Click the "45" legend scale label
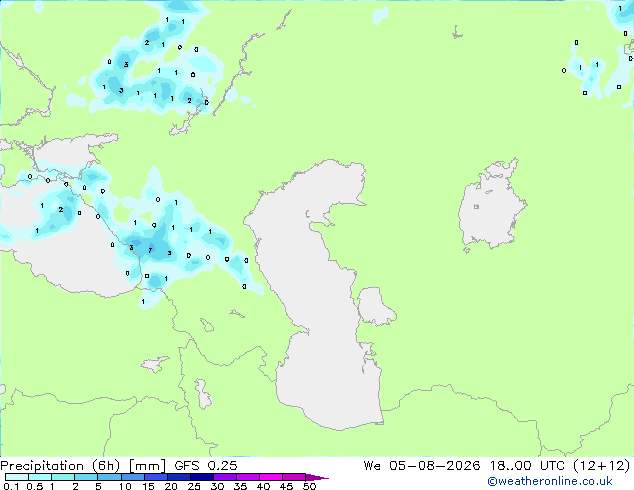 coord(286,486)
